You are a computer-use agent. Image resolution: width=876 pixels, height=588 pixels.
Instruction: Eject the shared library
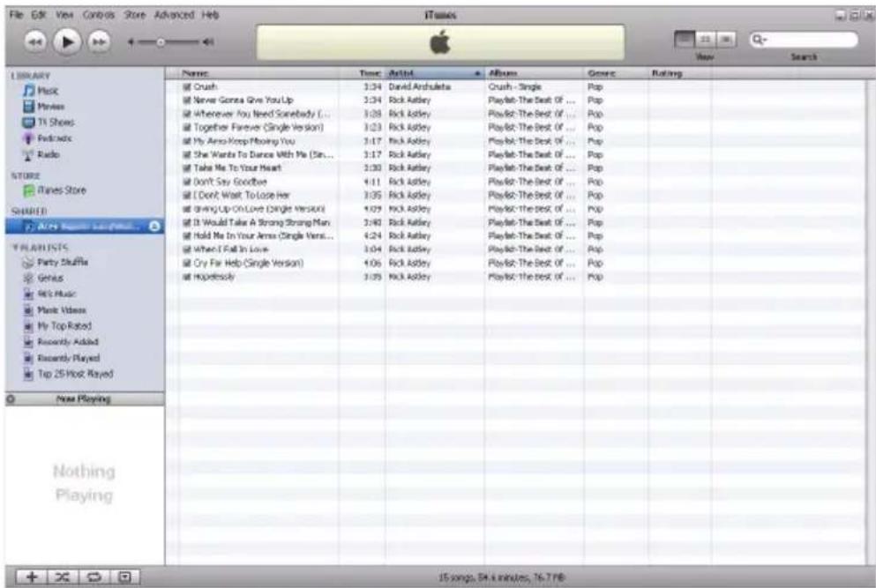[154, 227]
